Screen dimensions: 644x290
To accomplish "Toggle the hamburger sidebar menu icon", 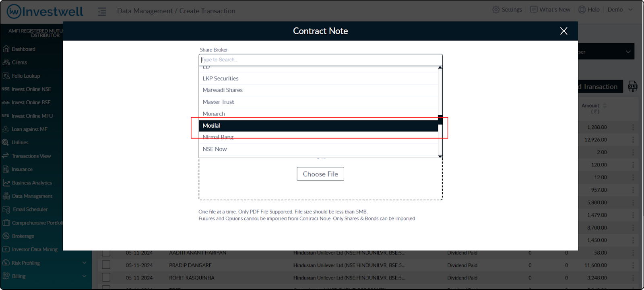I will [x=102, y=12].
